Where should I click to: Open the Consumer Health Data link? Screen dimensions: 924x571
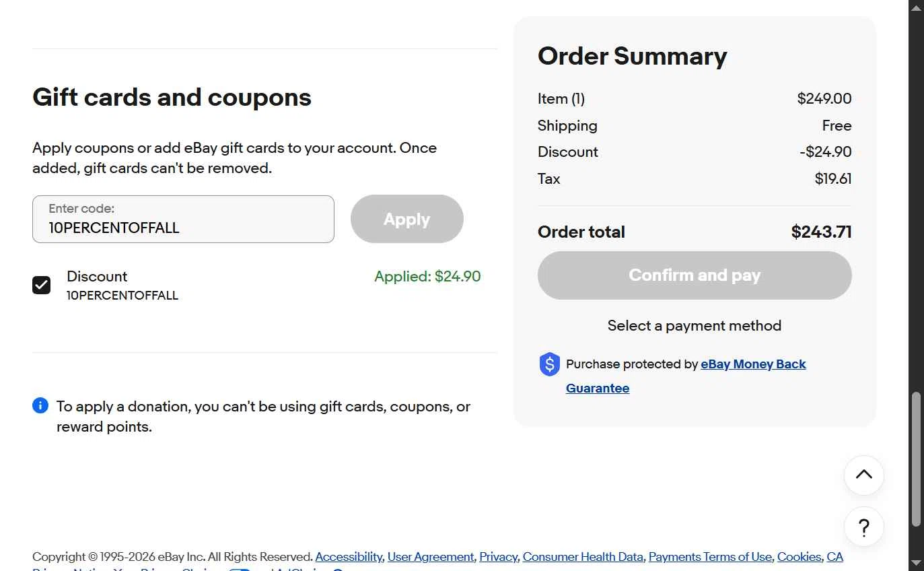[583, 557]
